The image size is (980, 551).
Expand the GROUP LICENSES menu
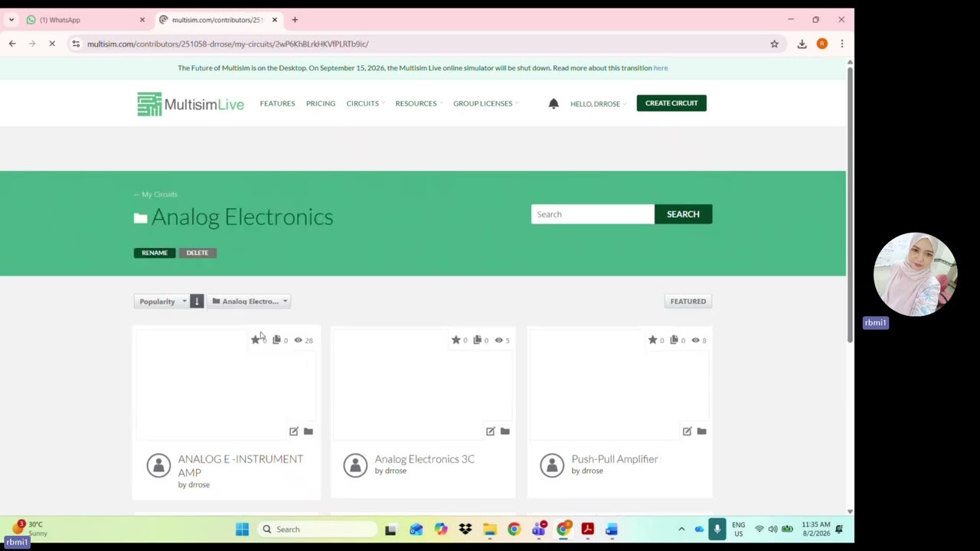[x=485, y=103]
